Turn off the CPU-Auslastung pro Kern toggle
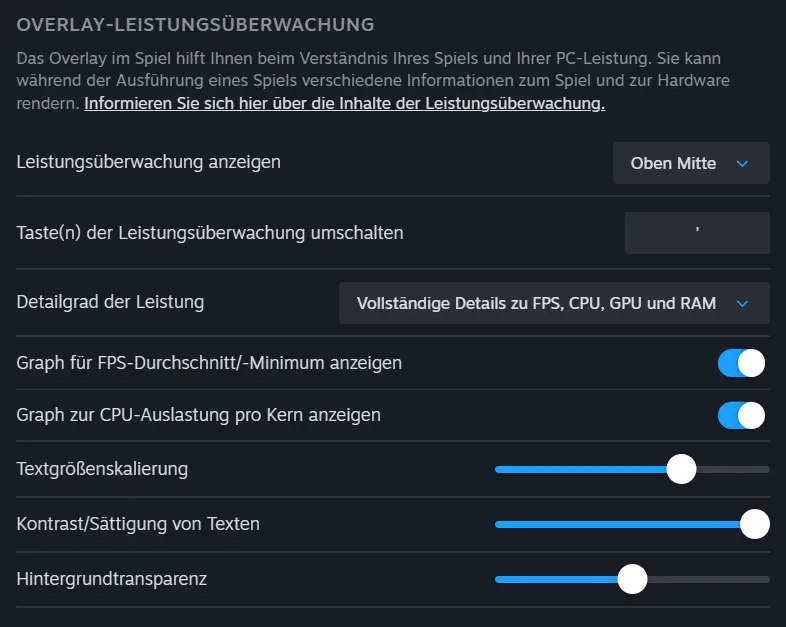The width and height of the screenshot is (786, 627). pos(741,415)
